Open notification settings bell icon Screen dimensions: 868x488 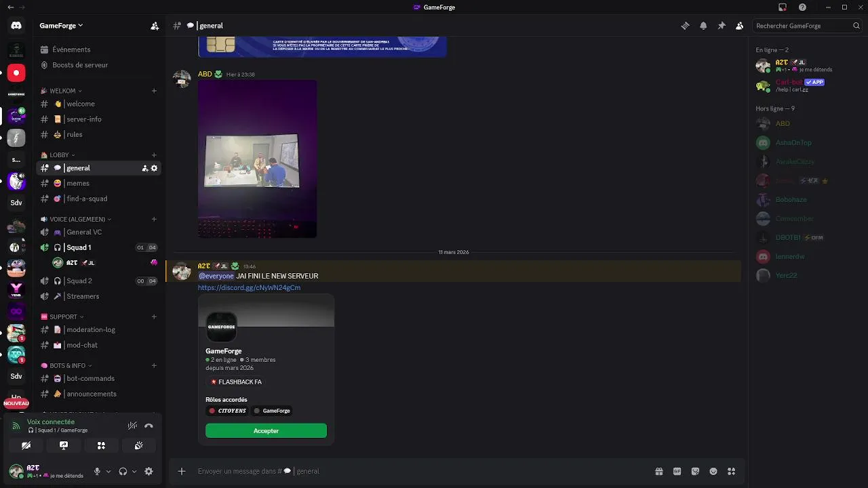coord(703,26)
